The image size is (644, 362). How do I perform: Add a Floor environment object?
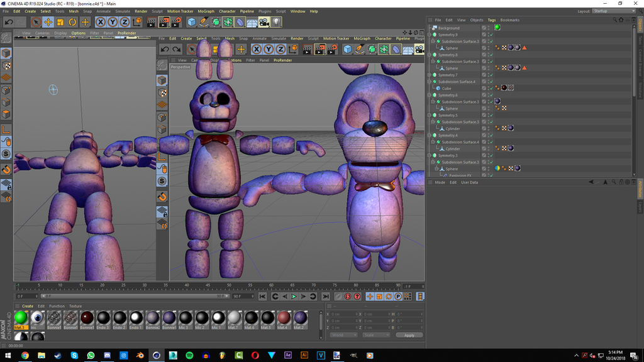tap(252, 22)
